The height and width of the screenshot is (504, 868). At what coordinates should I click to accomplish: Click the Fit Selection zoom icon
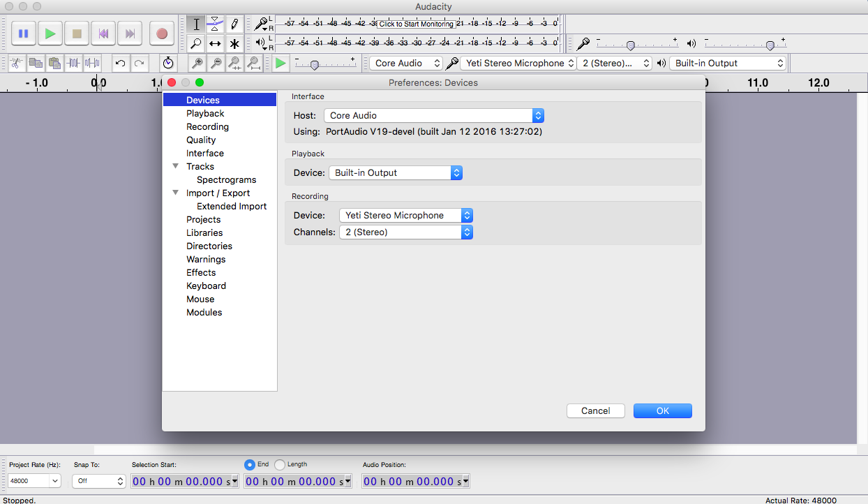[x=235, y=64]
